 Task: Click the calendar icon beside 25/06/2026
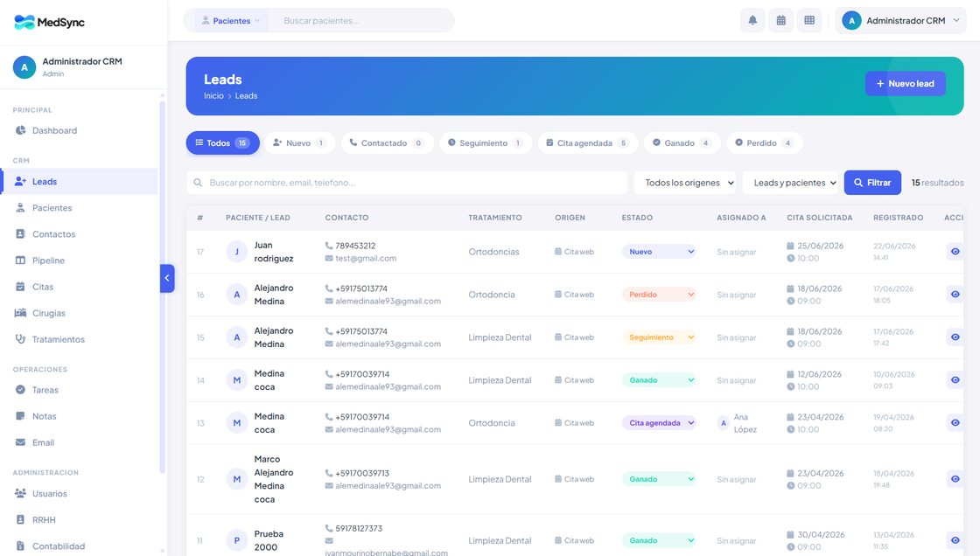pyautogui.click(x=791, y=246)
